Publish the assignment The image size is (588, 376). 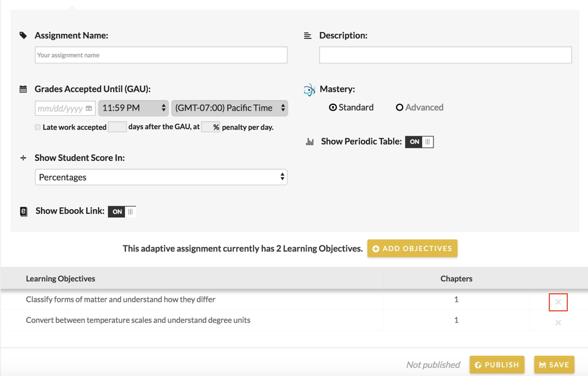pos(497,365)
